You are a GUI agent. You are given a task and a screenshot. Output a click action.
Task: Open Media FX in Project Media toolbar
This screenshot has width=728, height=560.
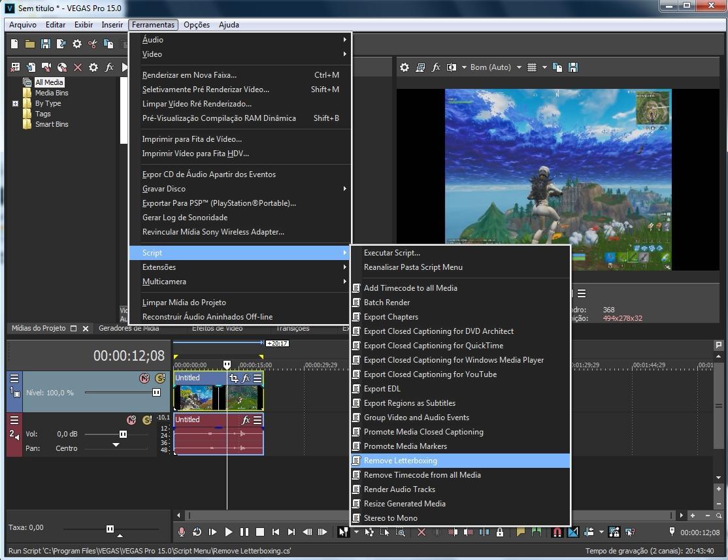click(109, 67)
